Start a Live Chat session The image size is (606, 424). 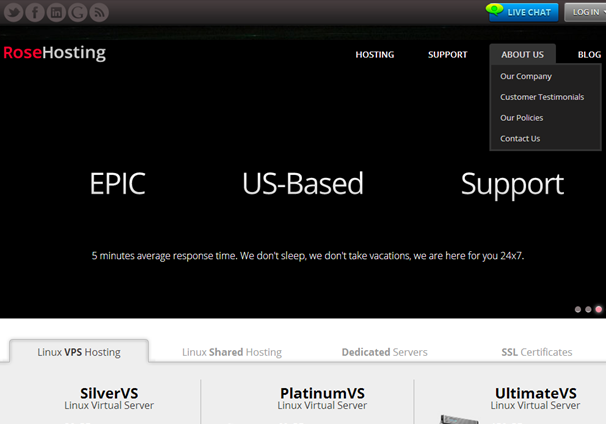pos(522,12)
